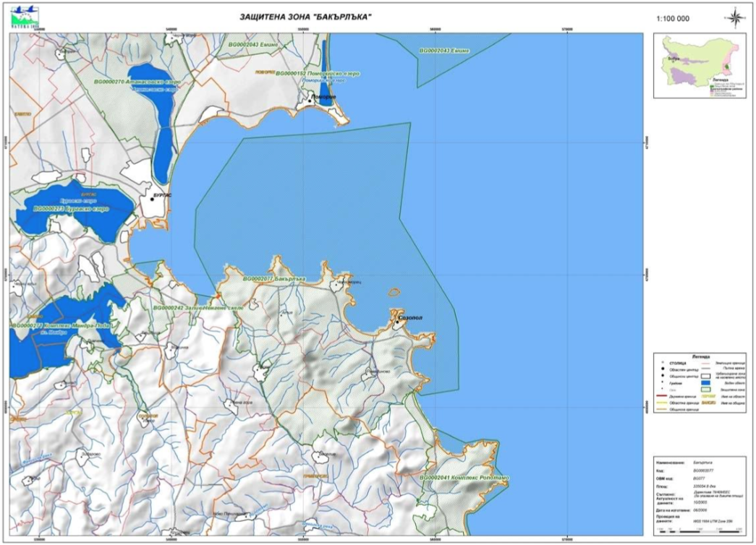Click the Sozopol town marker
The height and width of the screenshot is (545, 756).
pyautogui.click(x=397, y=322)
